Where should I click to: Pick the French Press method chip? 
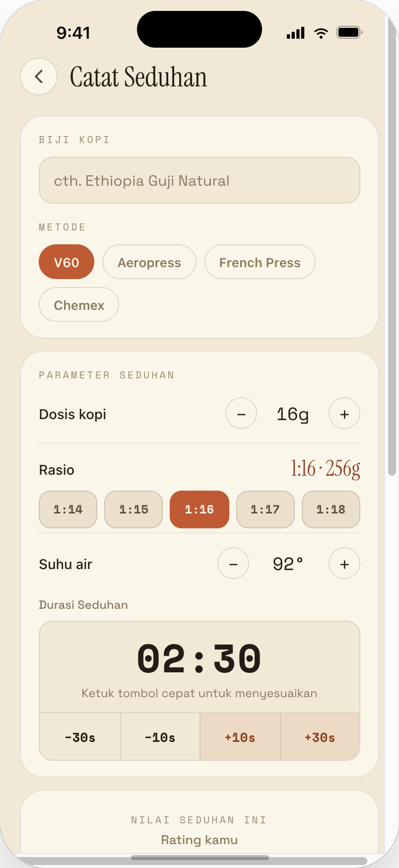tap(260, 262)
